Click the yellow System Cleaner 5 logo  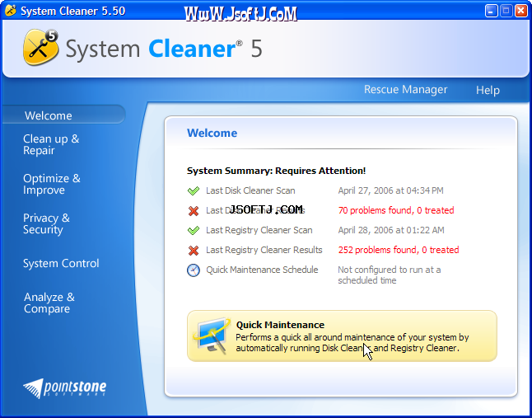coord(40,47)
